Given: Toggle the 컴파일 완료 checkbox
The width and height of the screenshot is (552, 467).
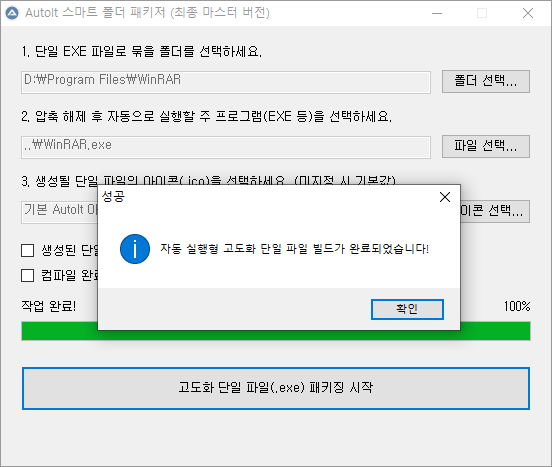Looking at the screenshot, I should (x=27, y=276).
